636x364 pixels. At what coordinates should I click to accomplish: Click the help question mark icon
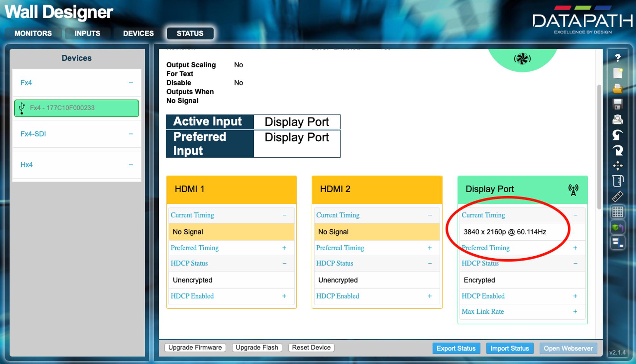(x=618, y=58)
